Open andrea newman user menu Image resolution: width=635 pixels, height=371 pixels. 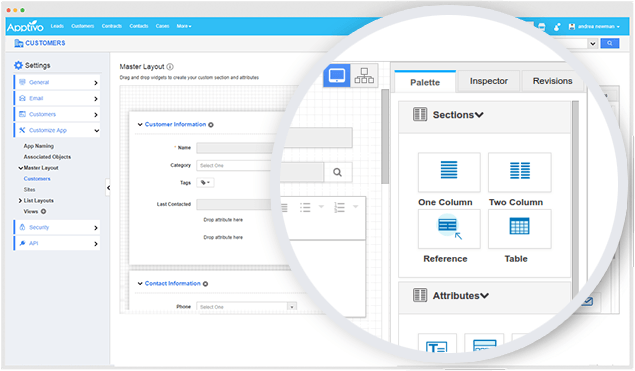pyautogui.click(x=594, y=26)
